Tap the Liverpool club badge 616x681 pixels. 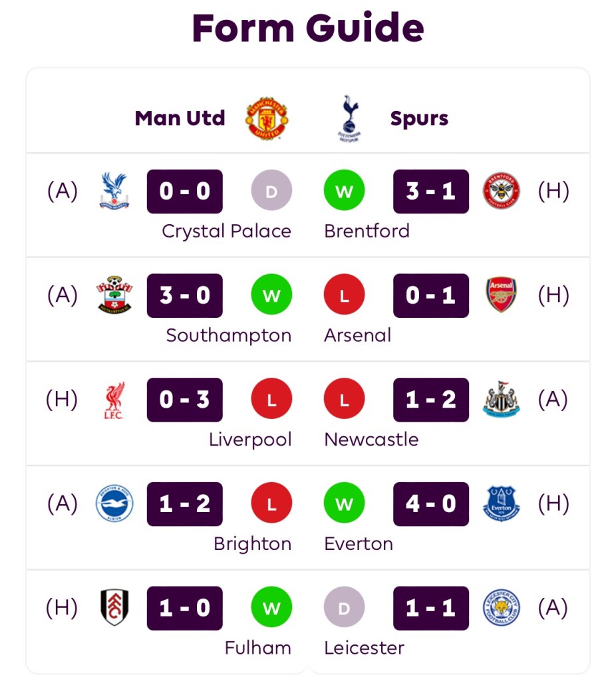(x=114, y=400)
